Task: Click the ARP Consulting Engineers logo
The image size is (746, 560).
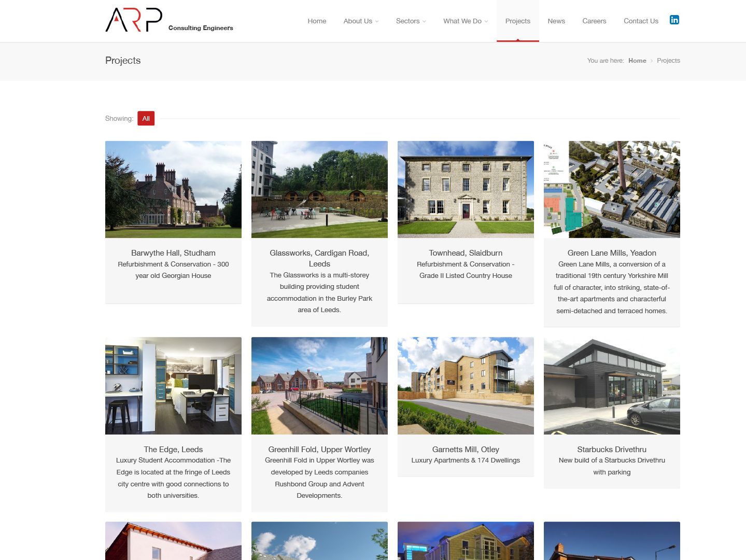Action: pyautogui.click(x=169, y=20)
